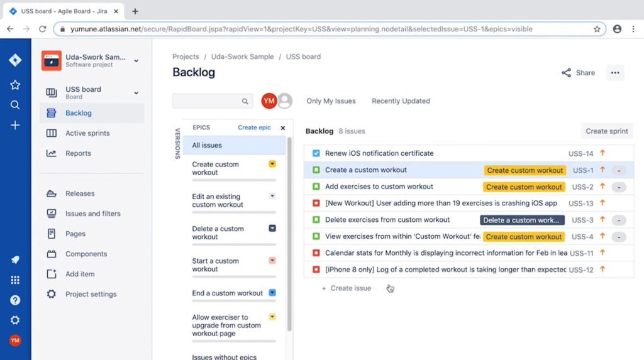Image resolution: width=644 pixels, height=360 pixels.
Task: Open Jira home diamond logo
Action: click(15, 60)
